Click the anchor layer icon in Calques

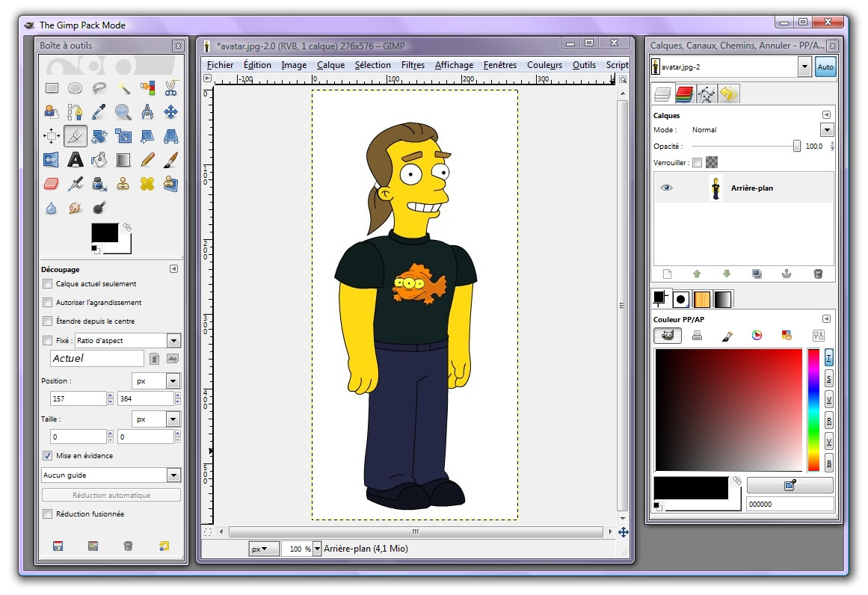786,274
